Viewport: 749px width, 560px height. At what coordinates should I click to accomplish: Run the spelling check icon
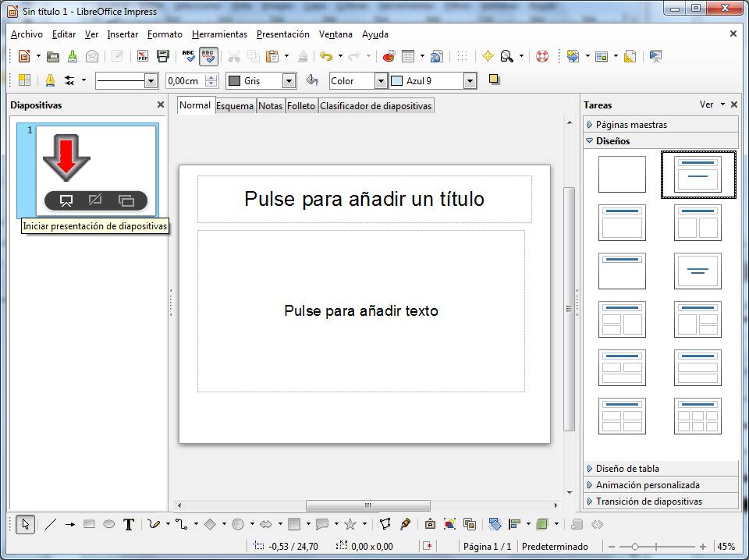coord(189,56)
